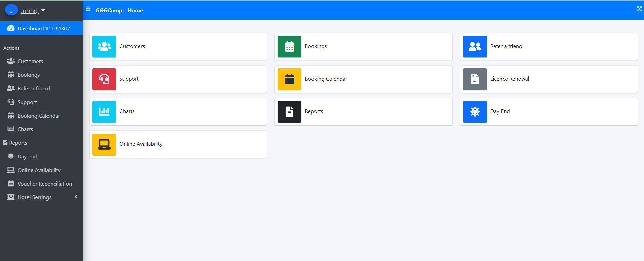Click the Hotel Settings chevron arrow
This screenshot has width=644, height=261.
(76, 197)
